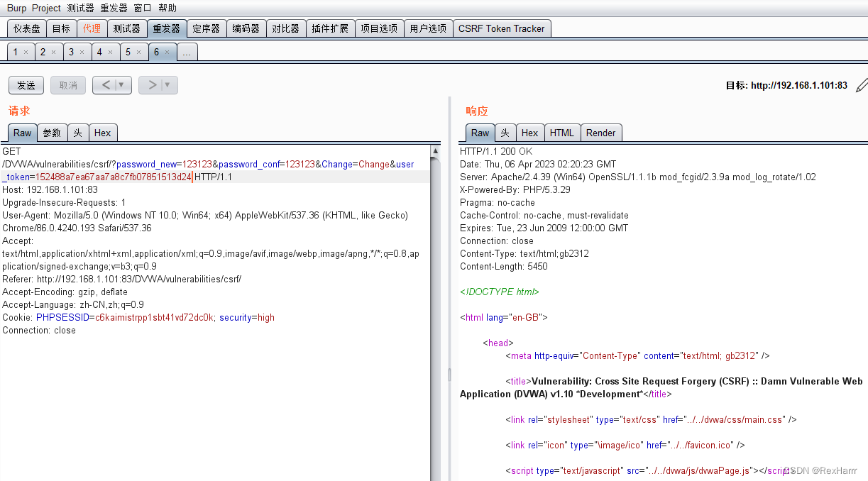Open forward history dropdown arrow
This screenshot has height=481, width=868.
[169, 85]
